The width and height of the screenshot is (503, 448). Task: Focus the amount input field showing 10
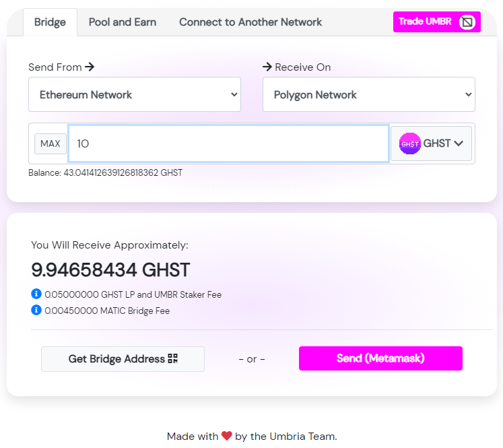point(228,143)
